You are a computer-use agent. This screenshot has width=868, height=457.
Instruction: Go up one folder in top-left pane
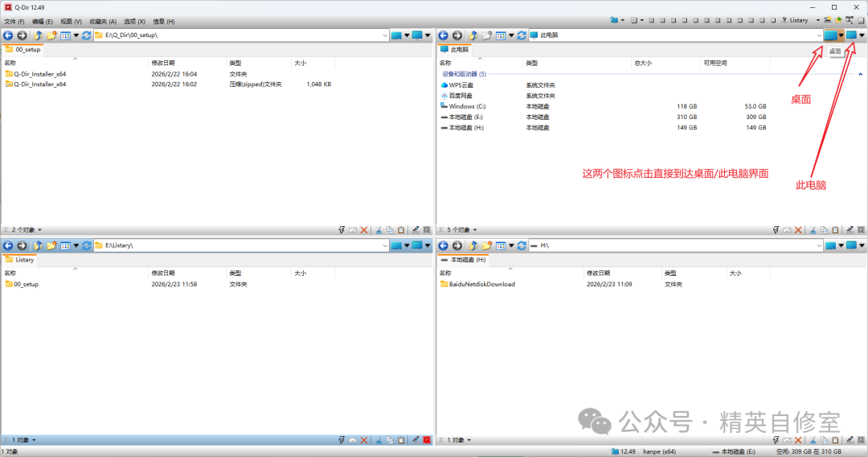tap(38, 35)
